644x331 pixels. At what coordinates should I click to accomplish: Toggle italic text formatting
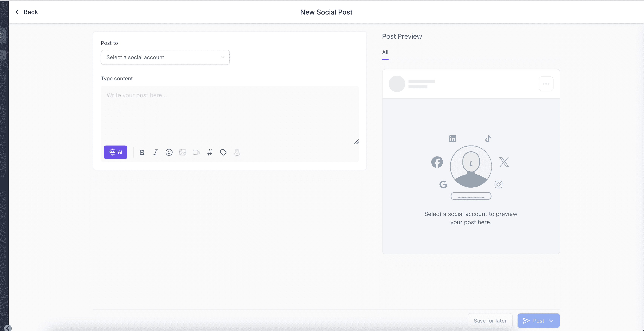click(155, 152)
